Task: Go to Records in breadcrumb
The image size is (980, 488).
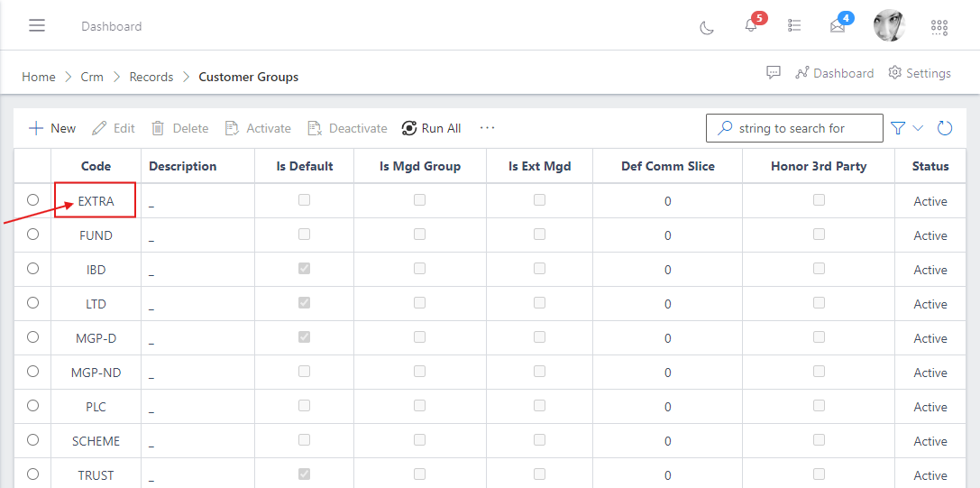Action: click(x=151, y=77)
